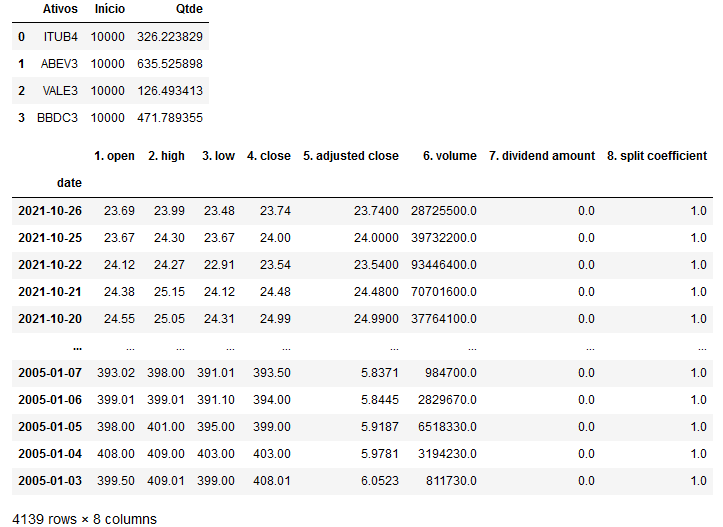This screenshot has height=527, width=723.
Task: Select the Qtde column header
Action: [189, 9]
